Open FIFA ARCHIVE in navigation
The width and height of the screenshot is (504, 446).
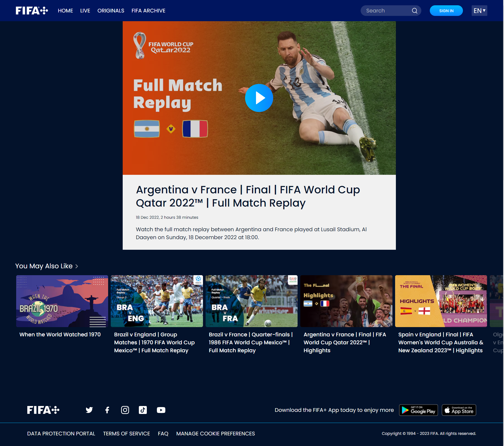coord(148,11)
